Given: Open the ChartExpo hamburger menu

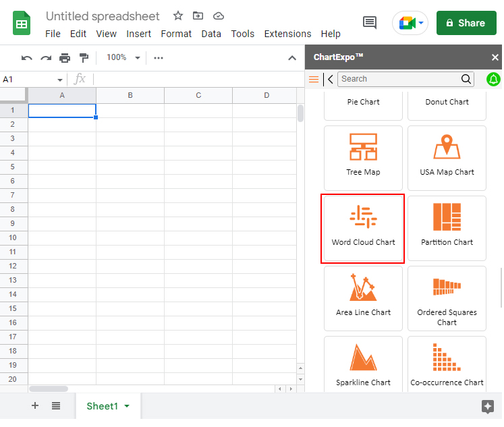Looking at the screenshot, I should pyautogui.click(x=313, y=79).
